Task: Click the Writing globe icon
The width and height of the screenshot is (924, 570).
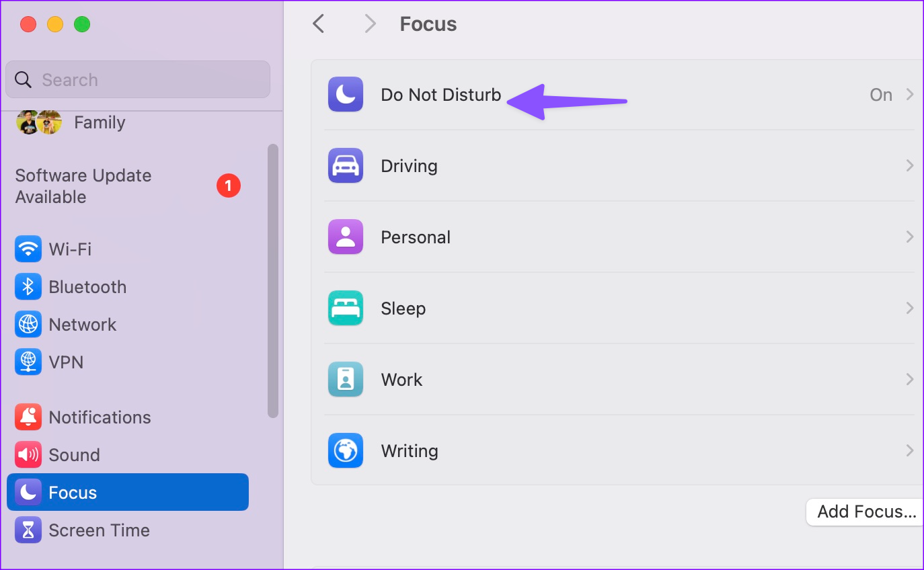Action: pyautogui.click(x=346, y=451)
